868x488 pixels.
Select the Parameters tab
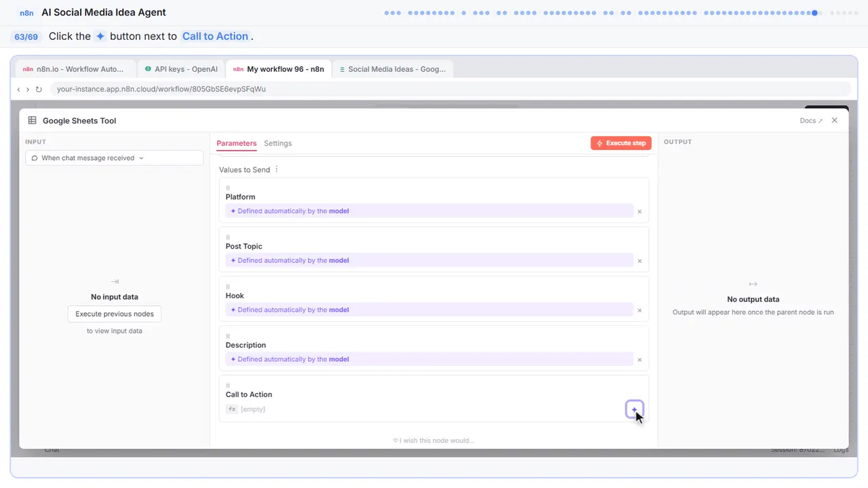(x=237, y=143)
